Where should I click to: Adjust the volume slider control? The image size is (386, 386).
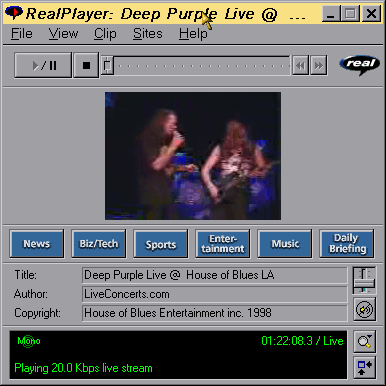(364, 280)
